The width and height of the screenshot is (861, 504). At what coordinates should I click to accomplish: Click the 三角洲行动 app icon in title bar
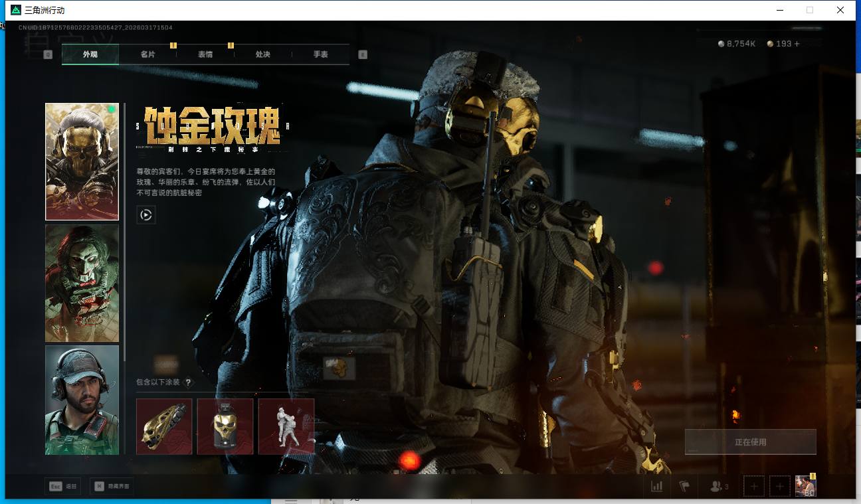(x=16, y=10)
